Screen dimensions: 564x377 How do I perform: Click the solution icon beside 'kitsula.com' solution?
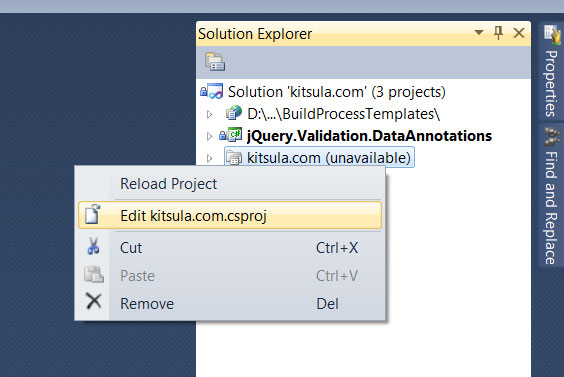[x=212, y=92]
